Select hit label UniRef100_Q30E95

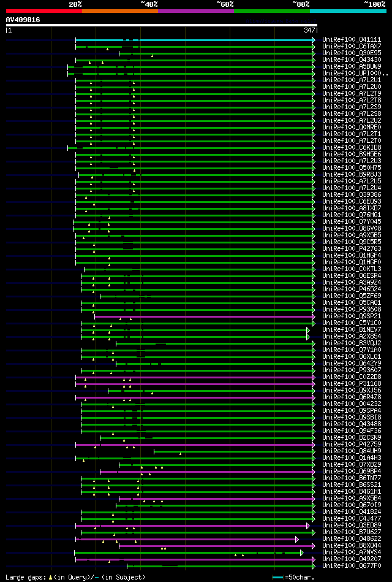(x=352, y=53)
